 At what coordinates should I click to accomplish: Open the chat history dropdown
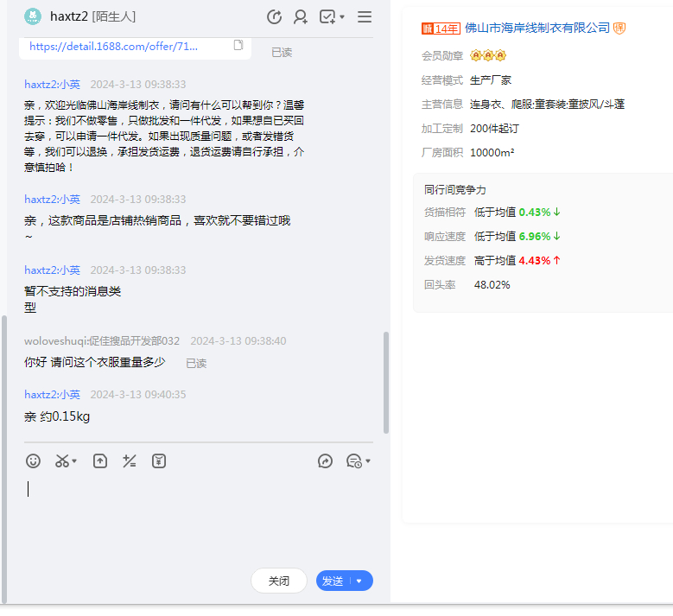point(358,461)
